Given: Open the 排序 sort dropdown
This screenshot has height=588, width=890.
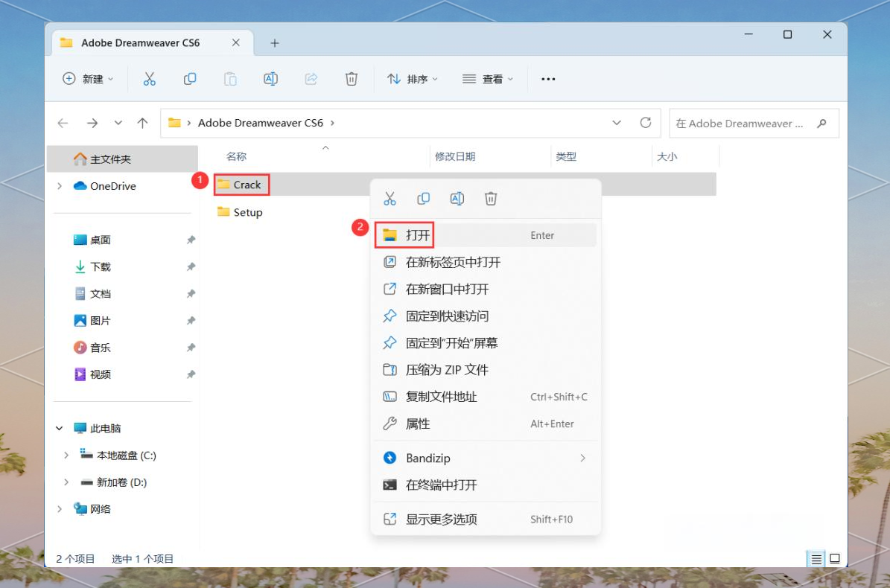Looking at the screenshot, I should pos(413,79).
